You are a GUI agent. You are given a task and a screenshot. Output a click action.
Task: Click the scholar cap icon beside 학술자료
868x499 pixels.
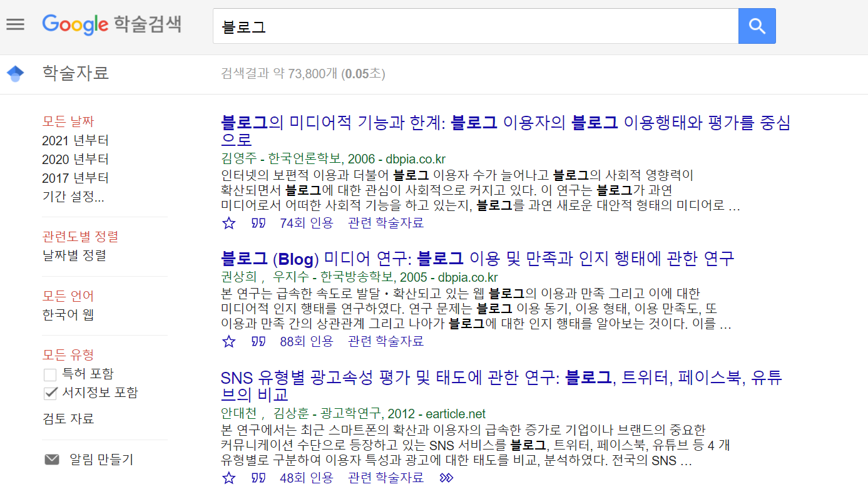pos(15,74)
